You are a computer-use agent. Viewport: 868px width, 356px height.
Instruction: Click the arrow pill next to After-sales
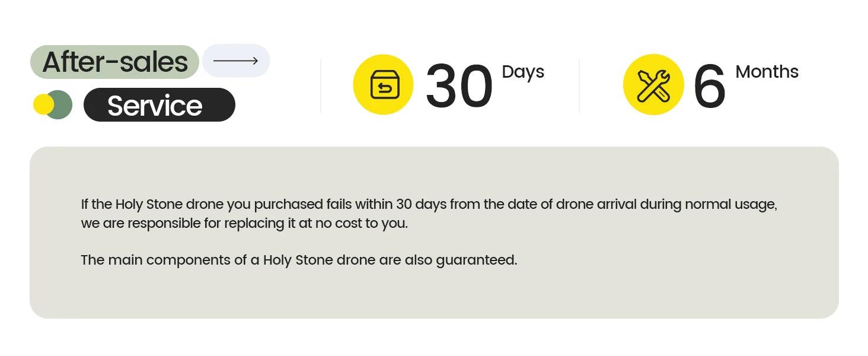[x=236, y=61]
